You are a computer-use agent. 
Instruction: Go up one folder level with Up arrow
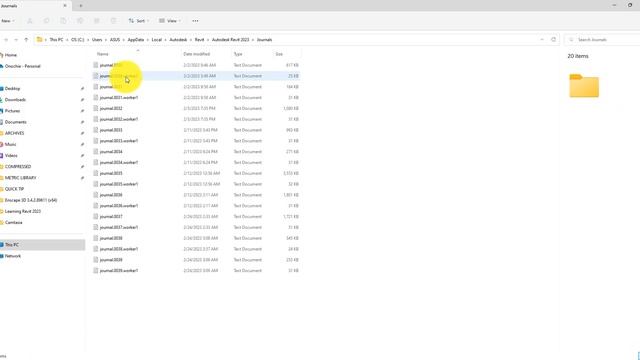point(26,40)
